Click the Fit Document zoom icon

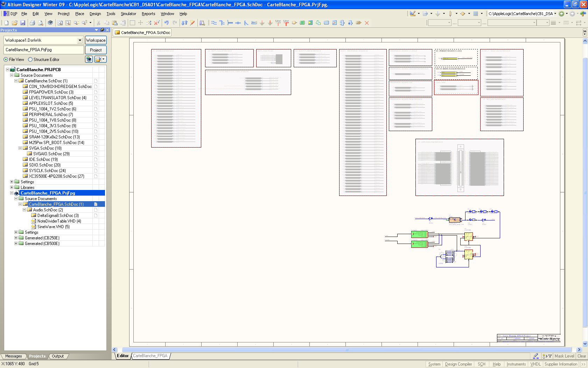pos(60,23)
